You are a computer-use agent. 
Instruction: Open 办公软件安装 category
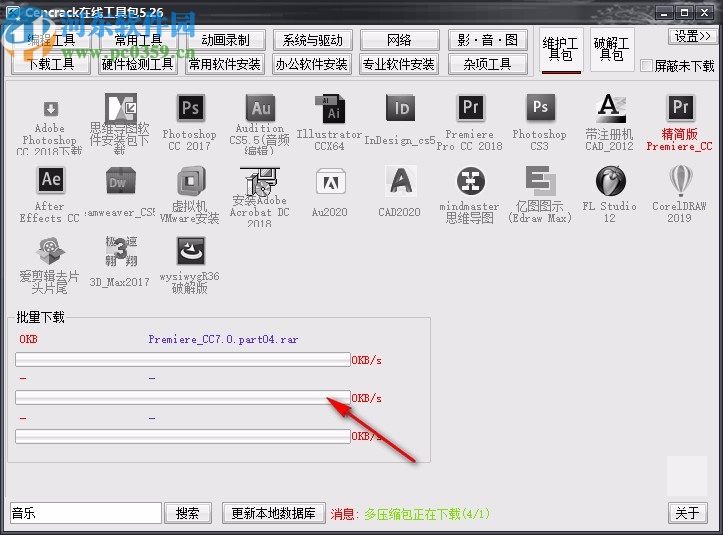313,64
